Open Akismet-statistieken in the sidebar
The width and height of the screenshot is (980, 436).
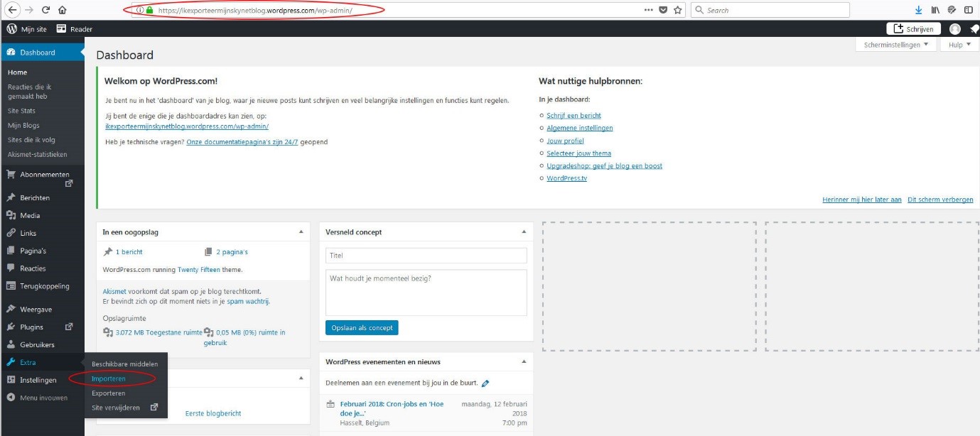point(37,154)
